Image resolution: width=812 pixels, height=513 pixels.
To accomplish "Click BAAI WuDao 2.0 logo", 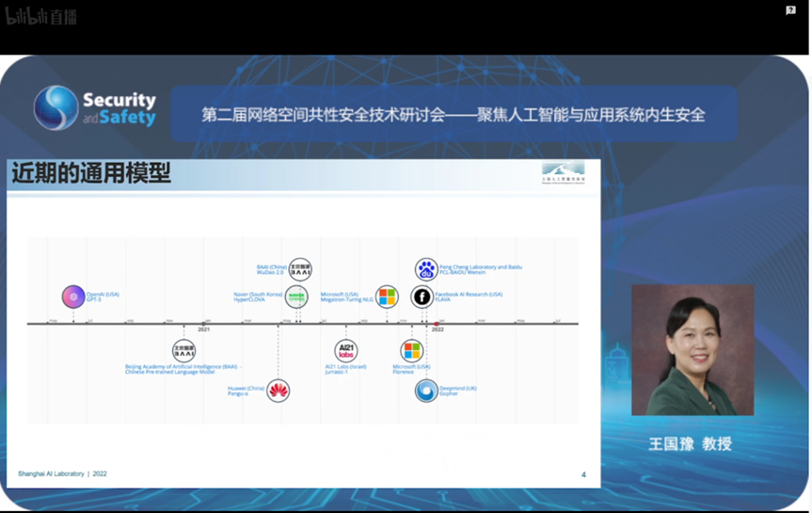I will 300,270.
